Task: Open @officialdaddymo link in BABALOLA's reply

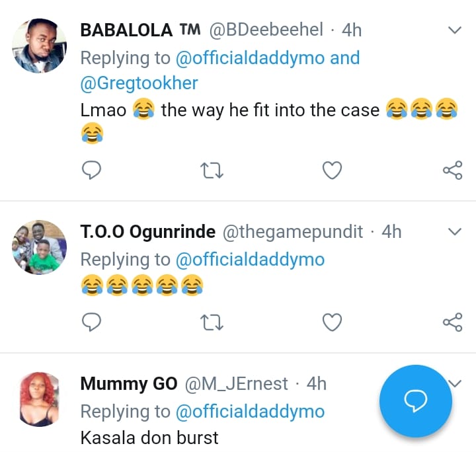Action: click(x=250, y=58)
